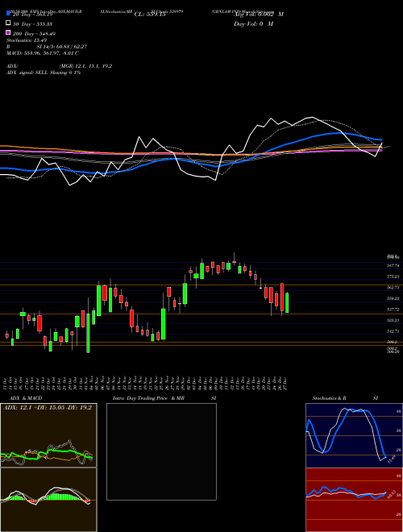
Task: Click the '562.73' price axis label
Action: 393,288
